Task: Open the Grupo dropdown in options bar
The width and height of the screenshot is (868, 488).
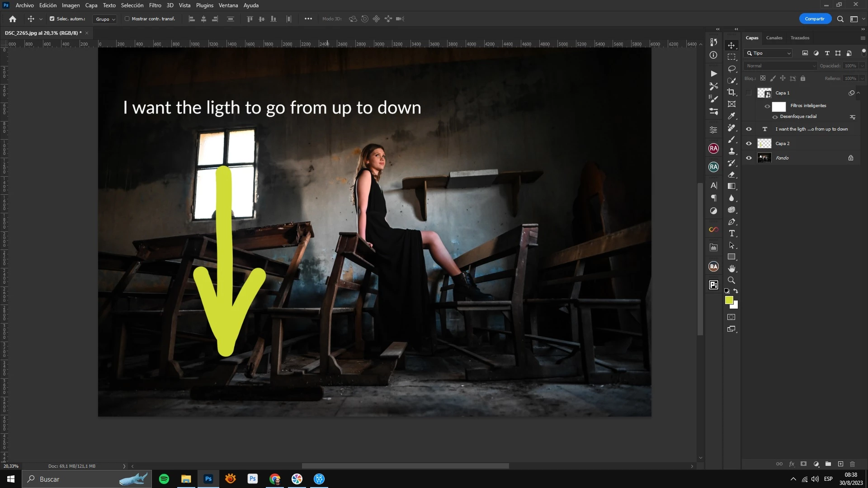Action: point(105,19)
